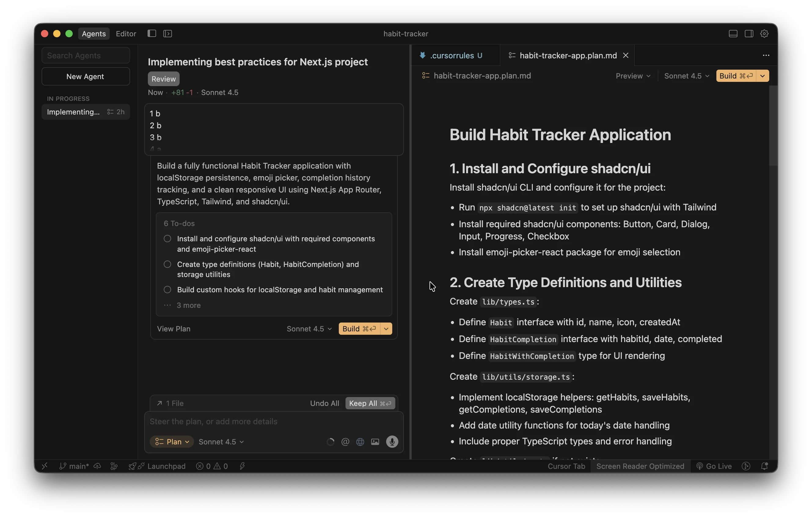Click the attach image icon in chat

tap(375, 442)
